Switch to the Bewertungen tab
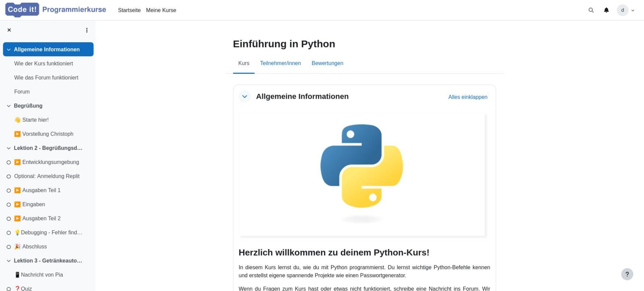This screenshot has width=644, height=291. pyautogui.click(x=327, y=63)
